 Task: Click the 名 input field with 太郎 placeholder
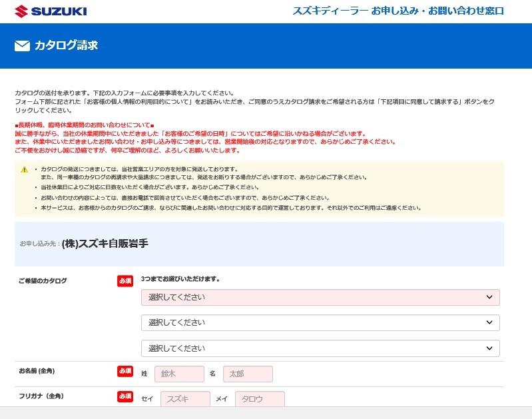248,374
